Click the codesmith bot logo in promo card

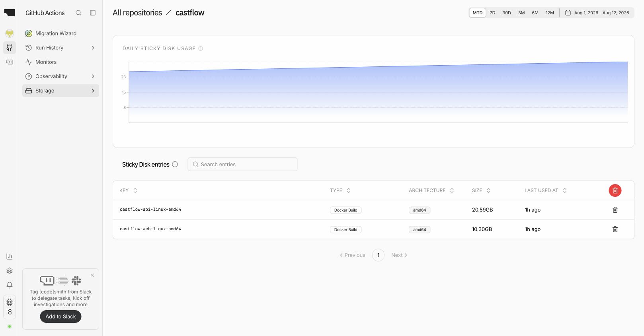pyautogui.click(x=47, y=281)
